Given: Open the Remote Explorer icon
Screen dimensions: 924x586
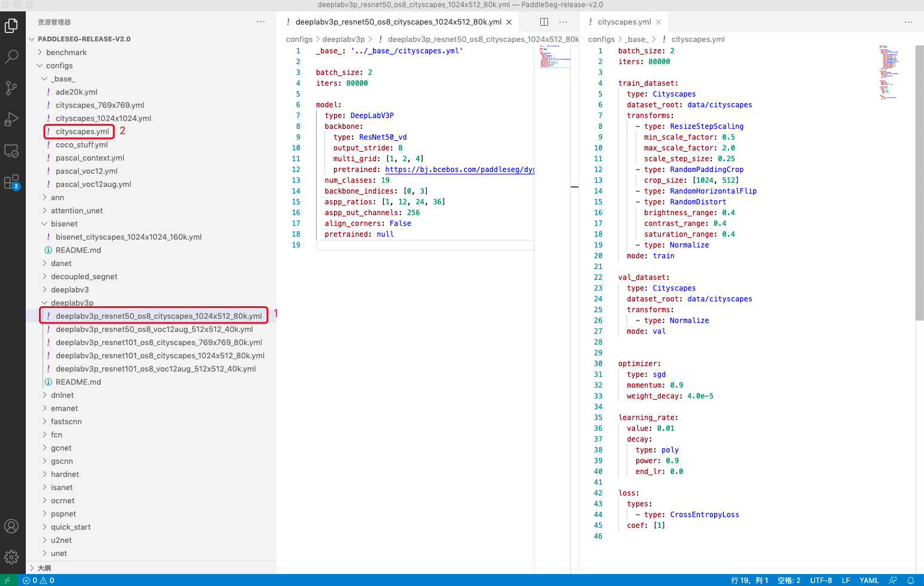Looking at the screenshot, I should click(x=11, y=150).
